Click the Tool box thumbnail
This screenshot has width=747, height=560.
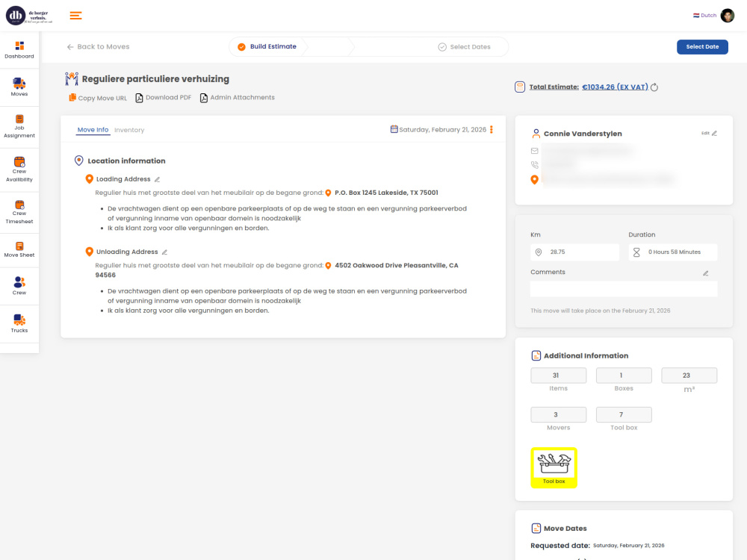coord(554,467)
